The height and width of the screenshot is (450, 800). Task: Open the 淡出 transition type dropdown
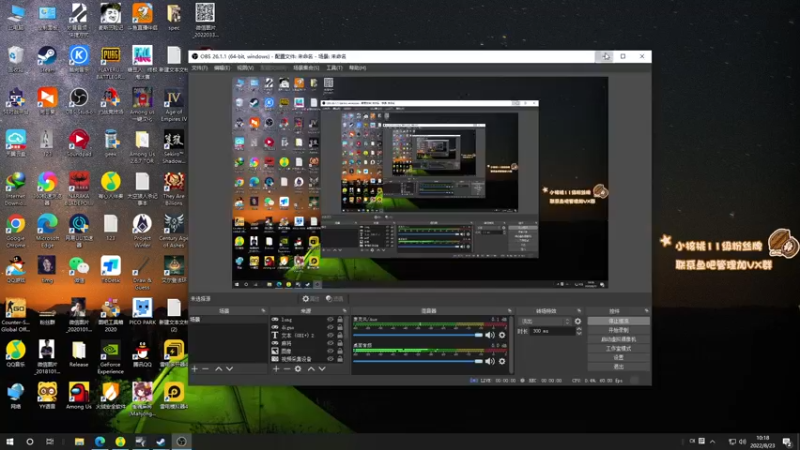544,321
